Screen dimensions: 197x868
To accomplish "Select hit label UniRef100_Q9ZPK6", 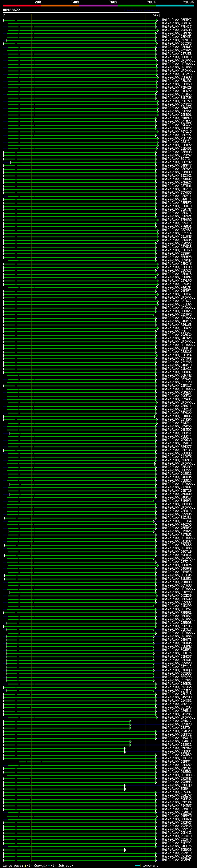I will click(176, 857).
